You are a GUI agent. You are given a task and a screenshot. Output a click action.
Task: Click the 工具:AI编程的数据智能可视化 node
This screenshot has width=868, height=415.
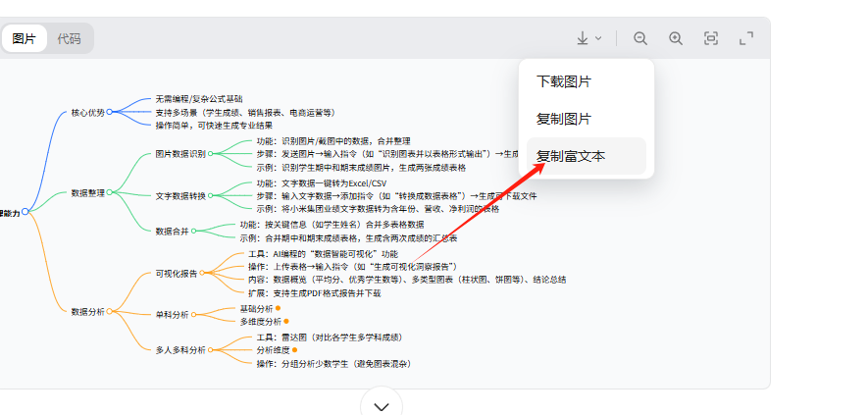point(323,254)
